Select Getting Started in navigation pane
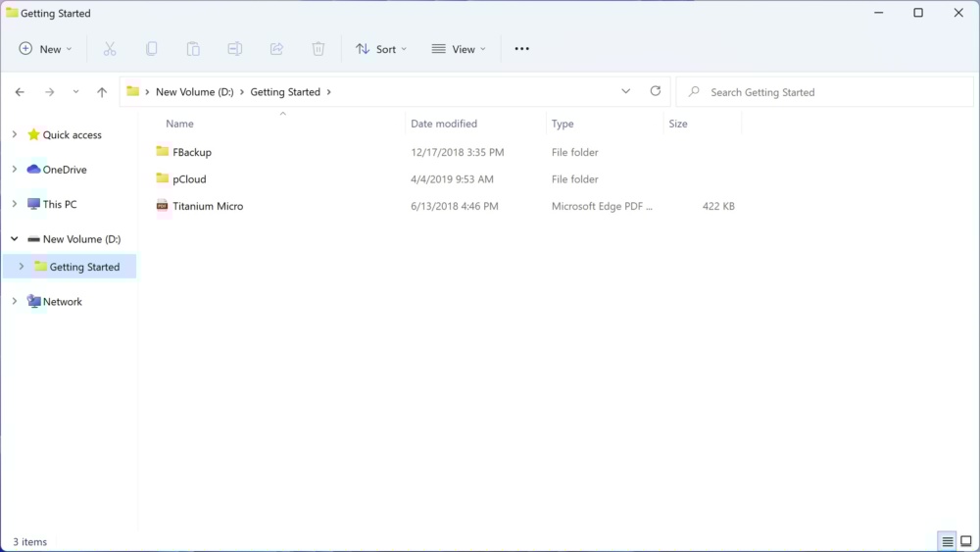980x552 pixels. (70, 267)
